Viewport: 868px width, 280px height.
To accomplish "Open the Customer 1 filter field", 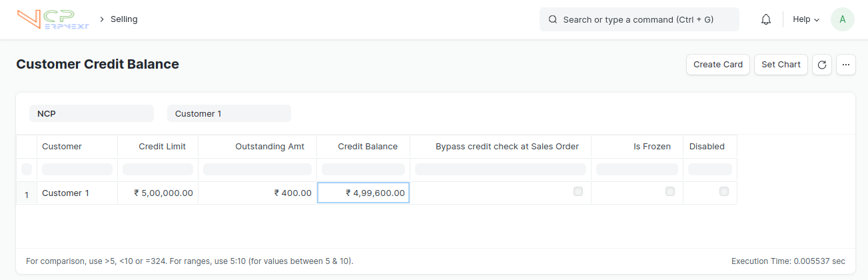I will pos(229,113).
